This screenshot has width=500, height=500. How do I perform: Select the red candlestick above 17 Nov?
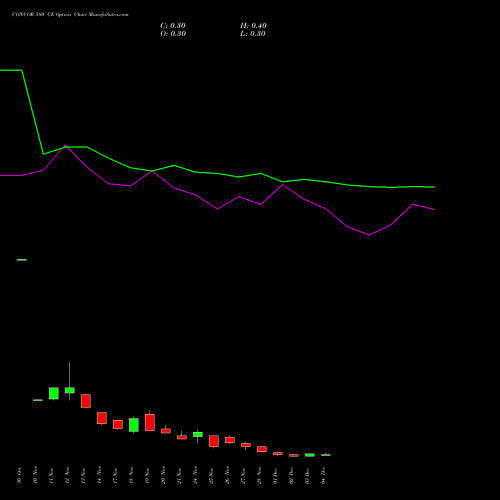click(x=118, y=424)
